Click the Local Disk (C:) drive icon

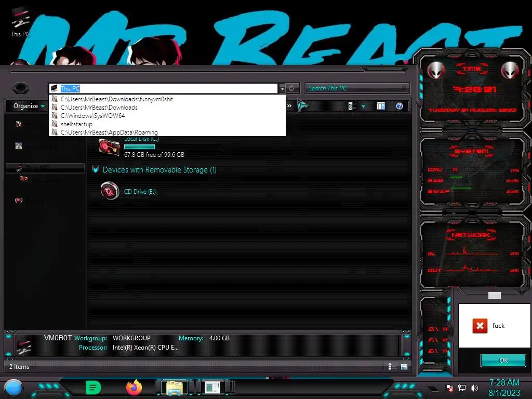click(x=109, y=148)
